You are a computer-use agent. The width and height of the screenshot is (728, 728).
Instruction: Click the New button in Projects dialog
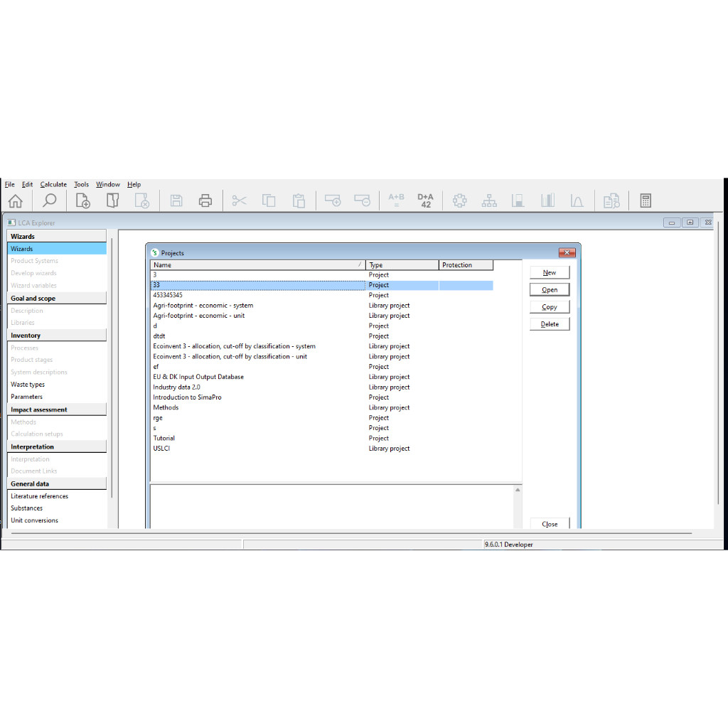(550, 273)
